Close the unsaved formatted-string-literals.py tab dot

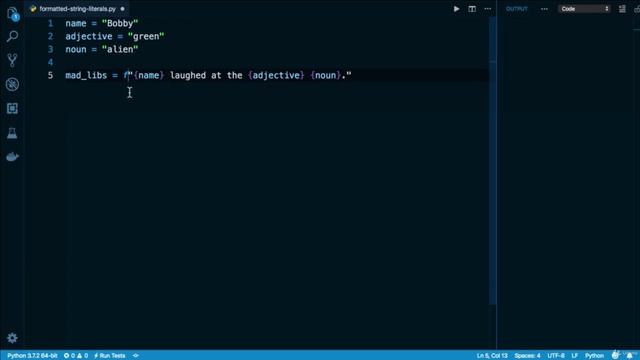(x=122, y=9)
